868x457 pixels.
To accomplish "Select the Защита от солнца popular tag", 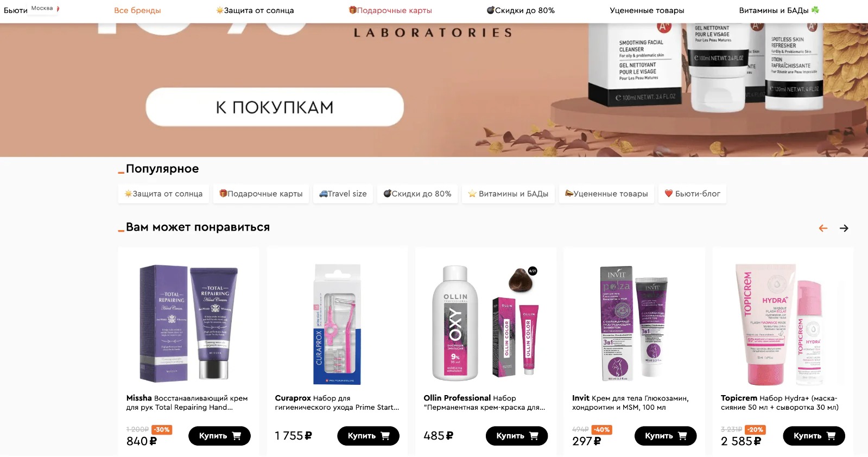I will [x=163, y=194].
